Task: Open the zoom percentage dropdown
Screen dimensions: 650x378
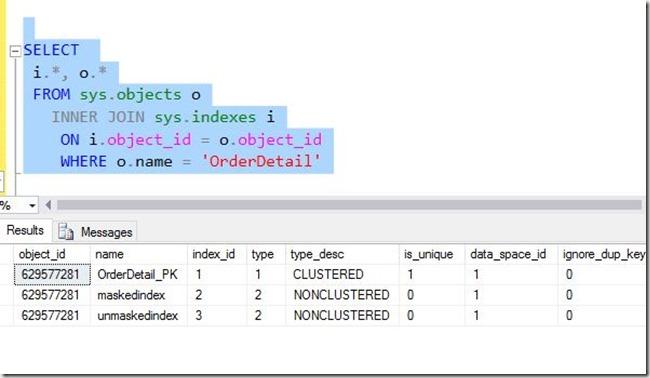Action: [32, 206]
